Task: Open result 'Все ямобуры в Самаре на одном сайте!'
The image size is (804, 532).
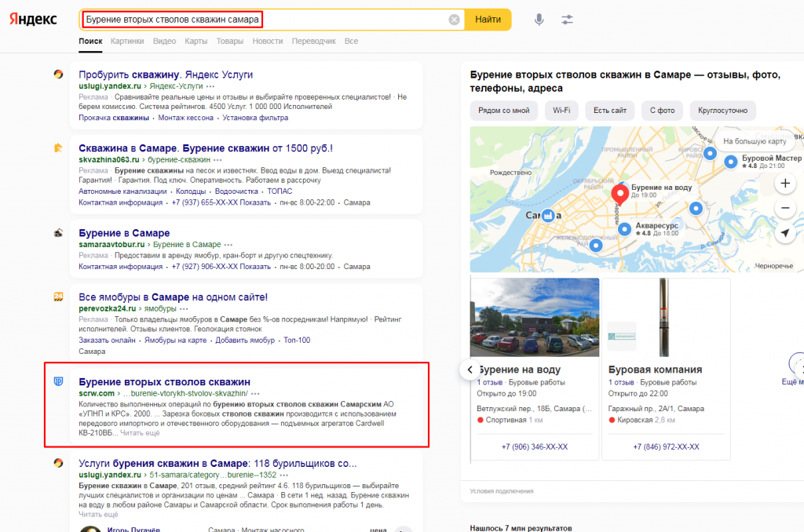Action: click(174, 297)
